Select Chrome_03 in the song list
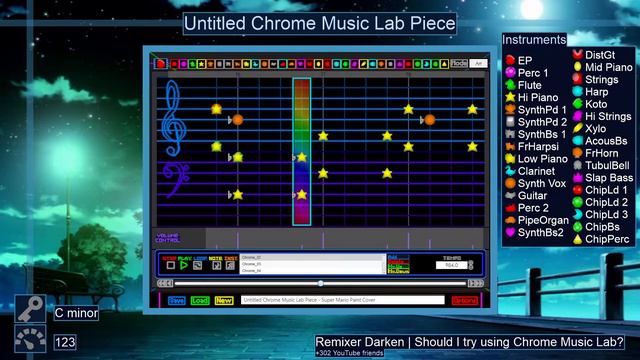 [311, 264]
